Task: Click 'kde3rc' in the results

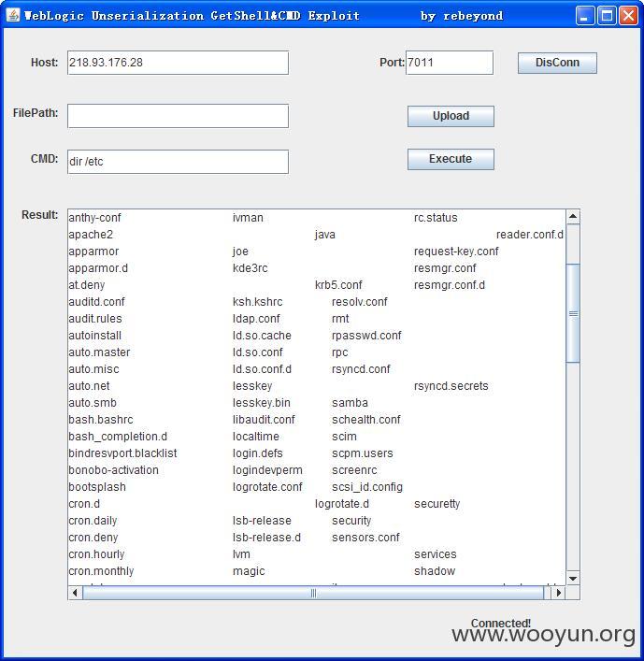Action: 250,268
